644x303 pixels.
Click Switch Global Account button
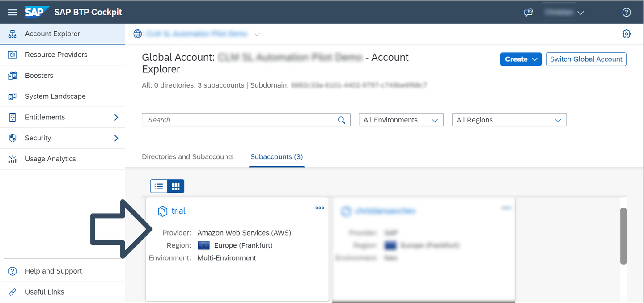(586, 59)
